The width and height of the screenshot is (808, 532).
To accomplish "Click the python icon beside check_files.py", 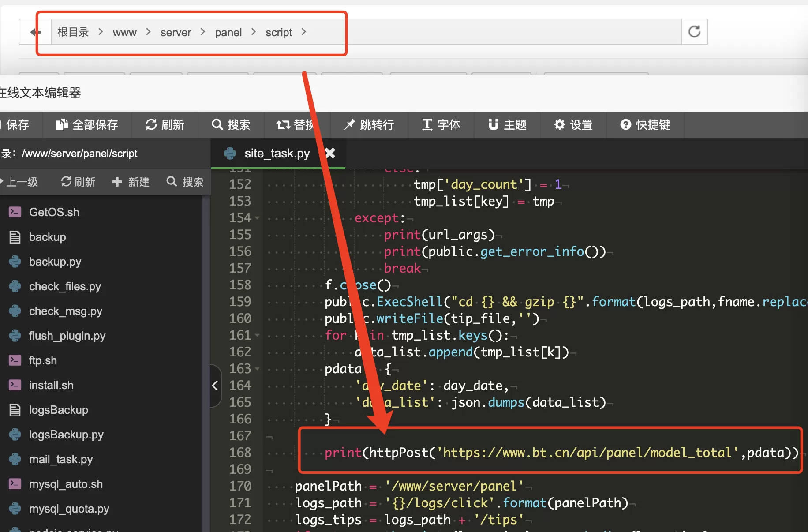I will pos(15,286).
